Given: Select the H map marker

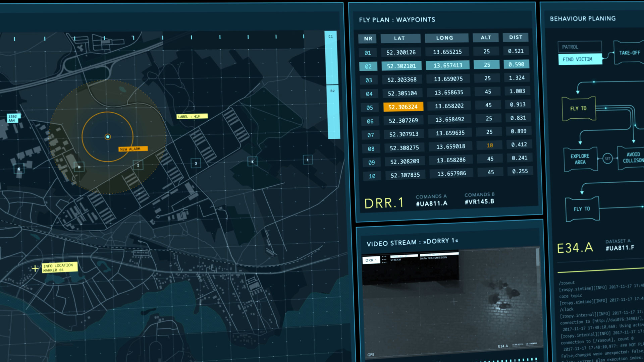Looking at the screenshot, I should (79, 167).
